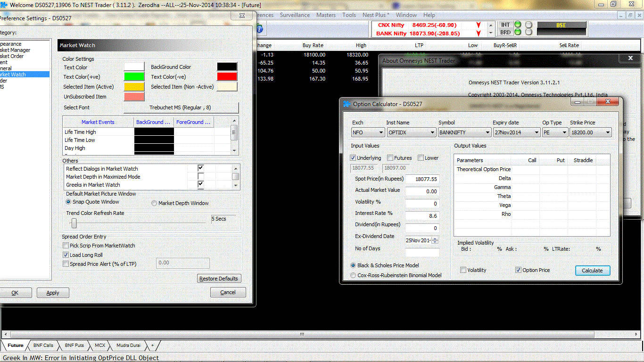Switch to the BNF Puts tab

point(74,346)
